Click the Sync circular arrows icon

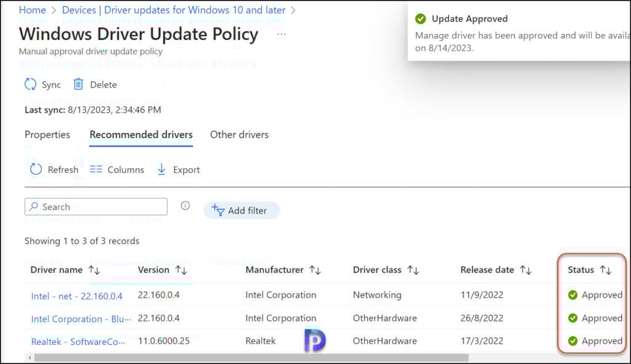[31, 84]
